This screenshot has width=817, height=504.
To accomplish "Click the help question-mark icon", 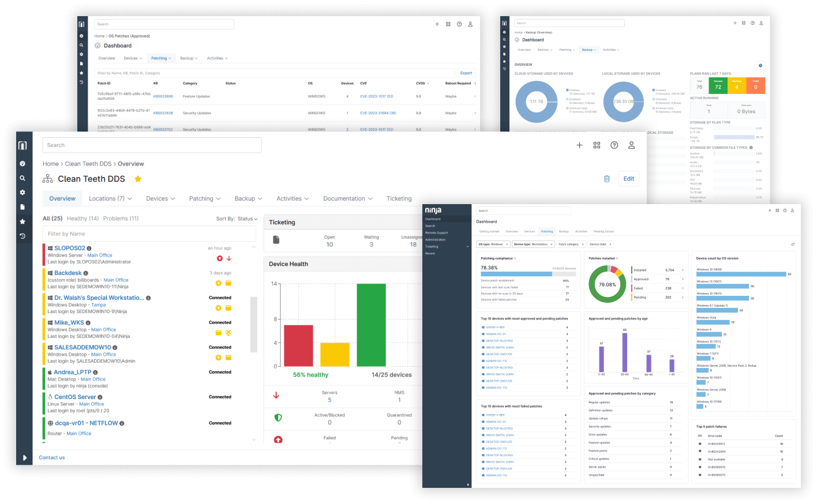I will point(614,145).
